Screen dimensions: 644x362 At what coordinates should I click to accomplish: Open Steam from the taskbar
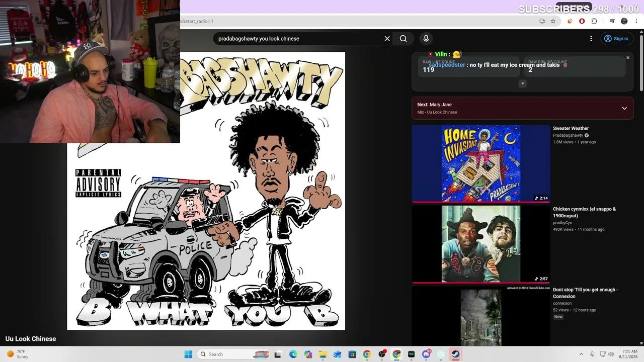[x=455, y=354]
